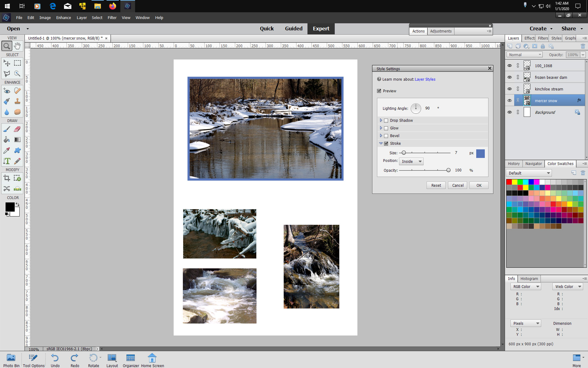This screenshot has width=588, height=368.
Task: Open the layer blend mode dropdown showing Normal
Action: pyautogui.click(x=524, y=55)
